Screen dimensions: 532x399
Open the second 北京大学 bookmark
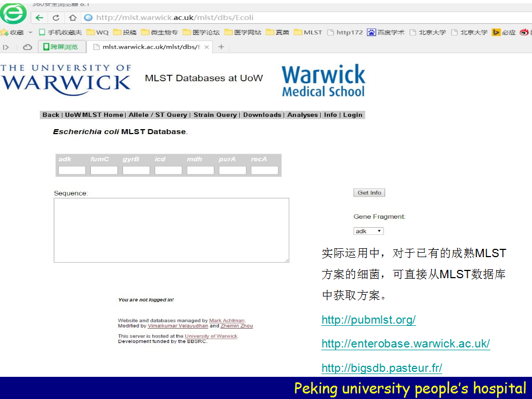tap(469, 33)
